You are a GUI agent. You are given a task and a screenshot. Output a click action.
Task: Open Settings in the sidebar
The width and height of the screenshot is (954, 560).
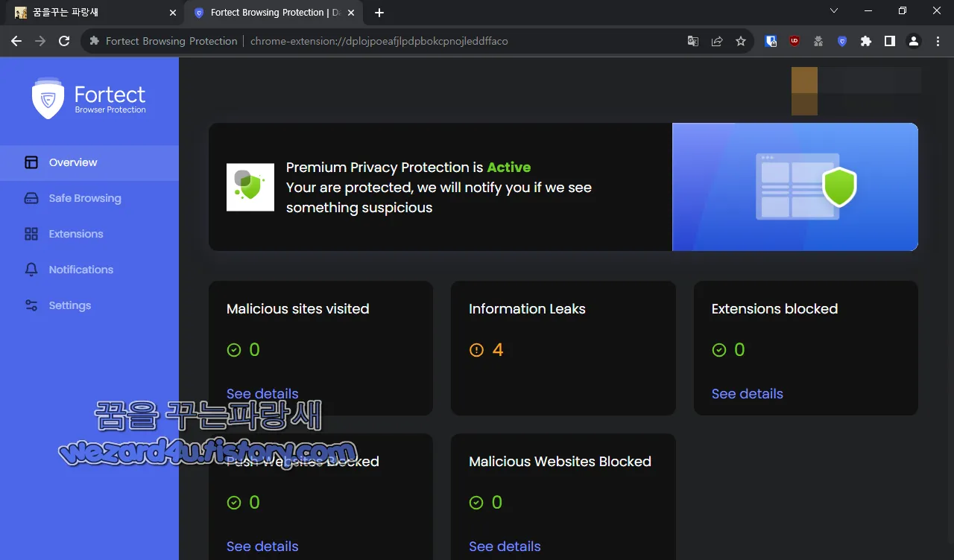[x=89, y=305]
